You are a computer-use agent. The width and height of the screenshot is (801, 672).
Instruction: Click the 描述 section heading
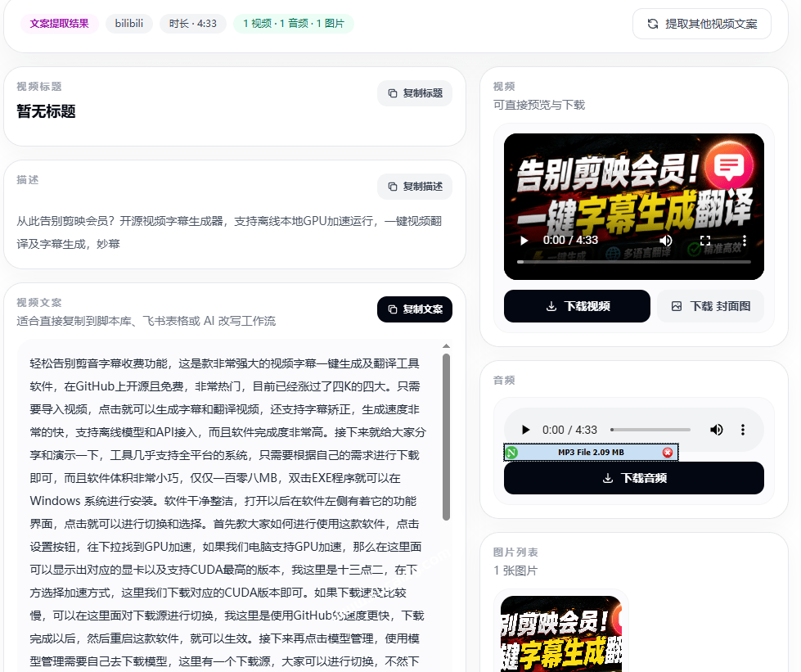(x=28, y=180)
